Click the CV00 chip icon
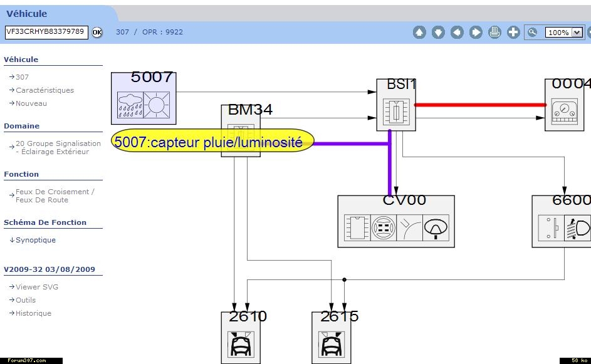Viewport: 591px width, 364px height. pyautogui.click(x=357, y=227)
